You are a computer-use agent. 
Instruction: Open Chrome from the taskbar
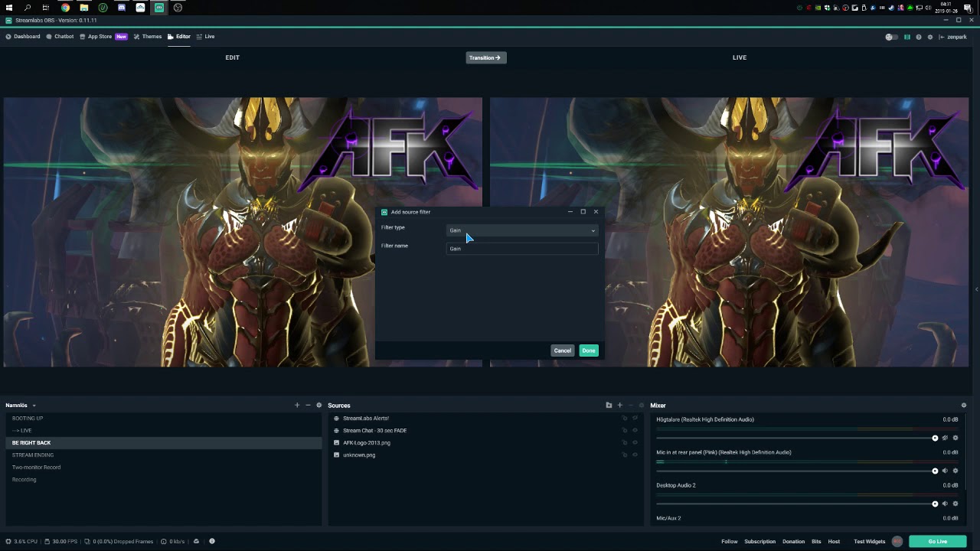65,8
